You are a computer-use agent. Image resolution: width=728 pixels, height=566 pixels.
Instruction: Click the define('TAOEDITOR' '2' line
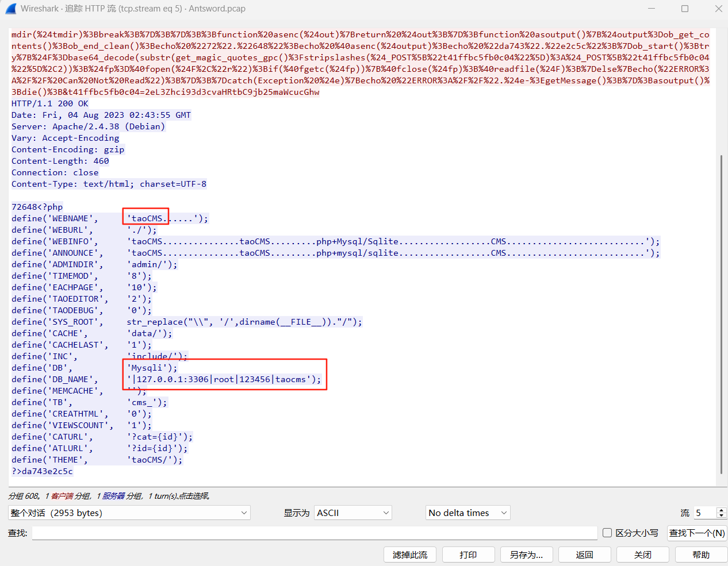click(82, 299)
